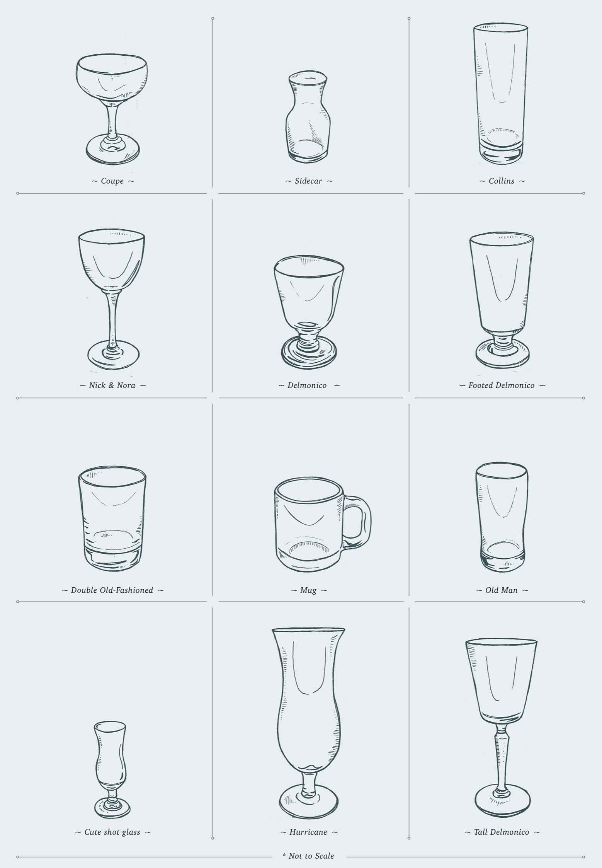Select the Mug illustration with handle

[x=322, y=524]
